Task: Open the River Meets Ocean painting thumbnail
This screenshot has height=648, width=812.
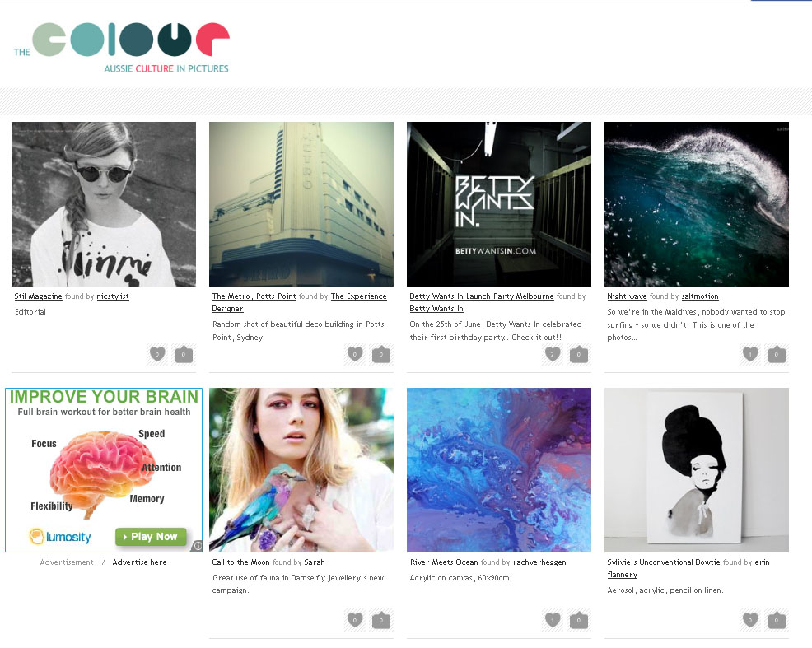Action: [499, 470]
